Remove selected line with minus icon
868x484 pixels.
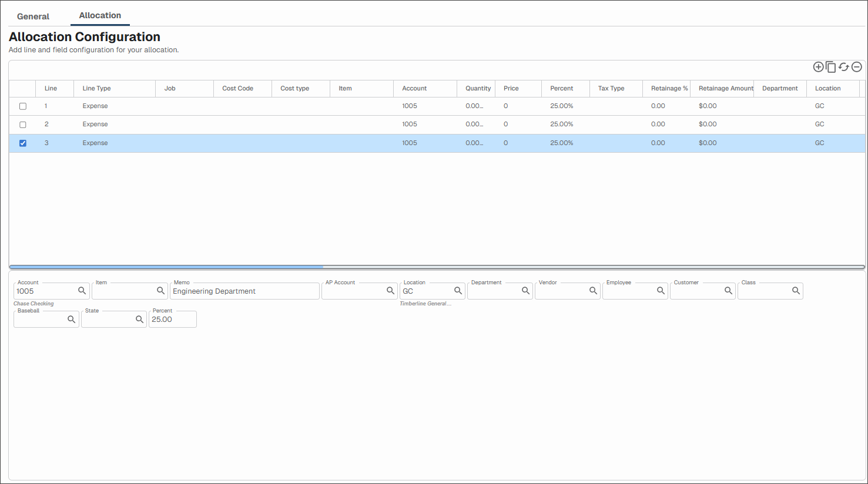tap(857, 67)
